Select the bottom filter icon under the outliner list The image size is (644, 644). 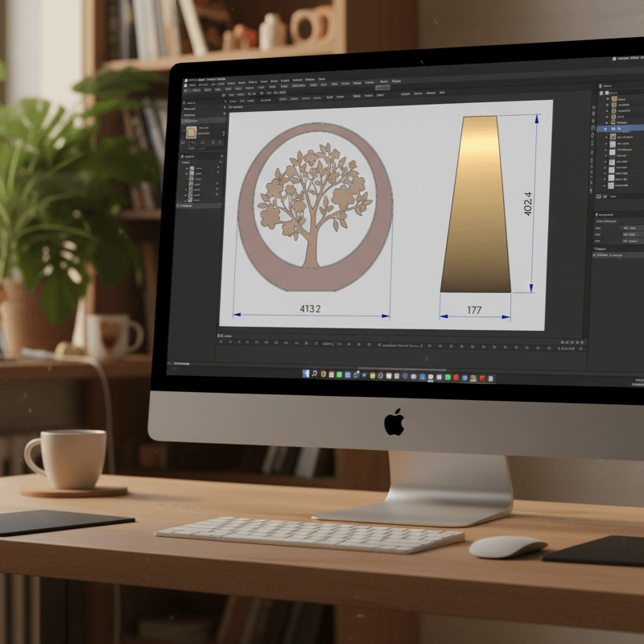601,196
